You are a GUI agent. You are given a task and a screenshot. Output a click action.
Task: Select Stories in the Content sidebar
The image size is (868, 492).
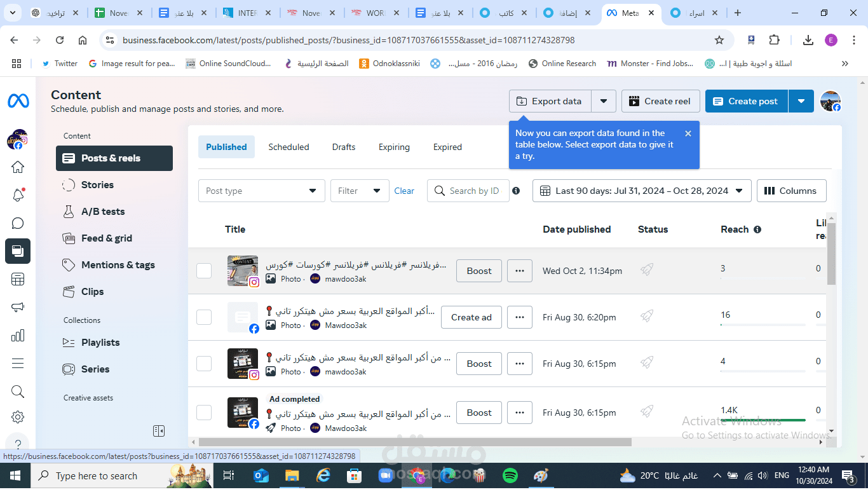tap(95, 185)
